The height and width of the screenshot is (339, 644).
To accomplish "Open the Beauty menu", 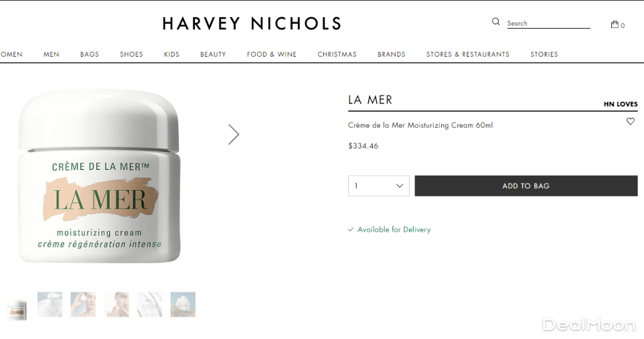I will tap(213, 54).
